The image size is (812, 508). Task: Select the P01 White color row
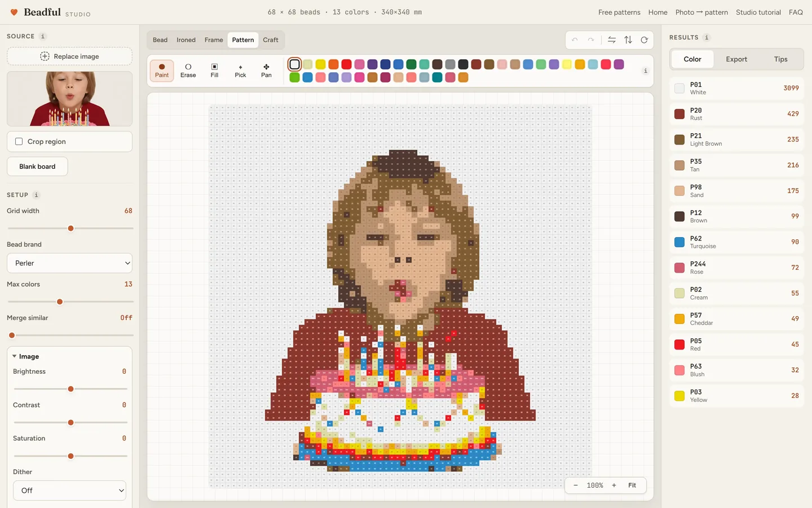click(x=736, y=89)
